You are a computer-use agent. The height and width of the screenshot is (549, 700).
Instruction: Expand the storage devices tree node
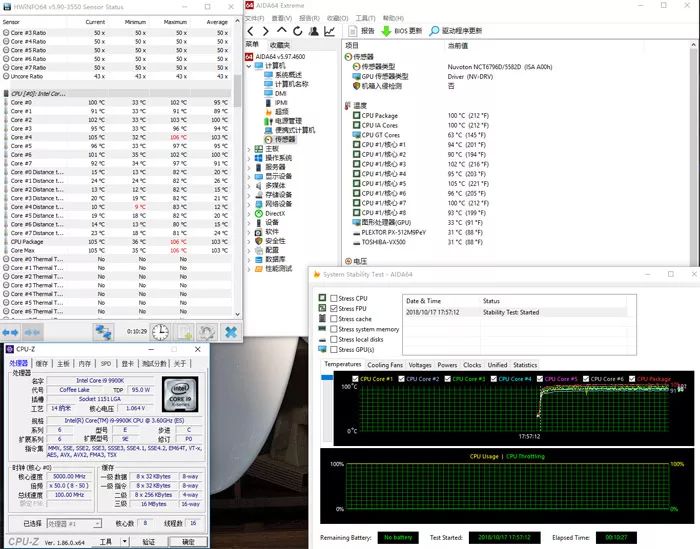pyautogui.click(x=249, y=195)
